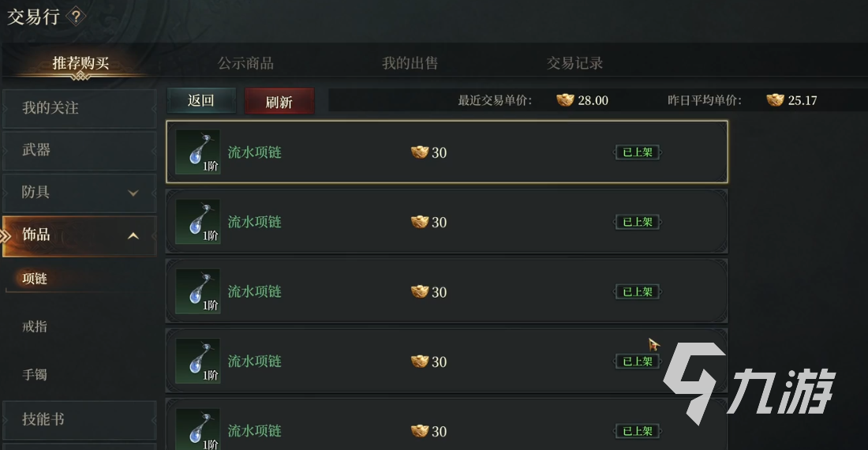Image resolution: width=868 pixels, height=450 pixels.
Task: Click first 流水项链 necklace item icon
Action: coord(198,152)
